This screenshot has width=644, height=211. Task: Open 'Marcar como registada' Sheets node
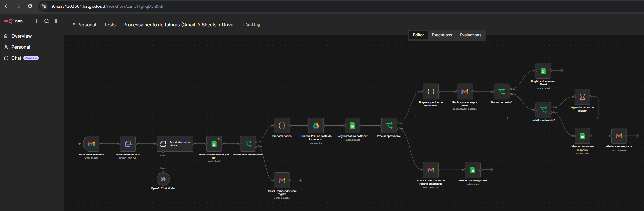click(x=473, y=170)
